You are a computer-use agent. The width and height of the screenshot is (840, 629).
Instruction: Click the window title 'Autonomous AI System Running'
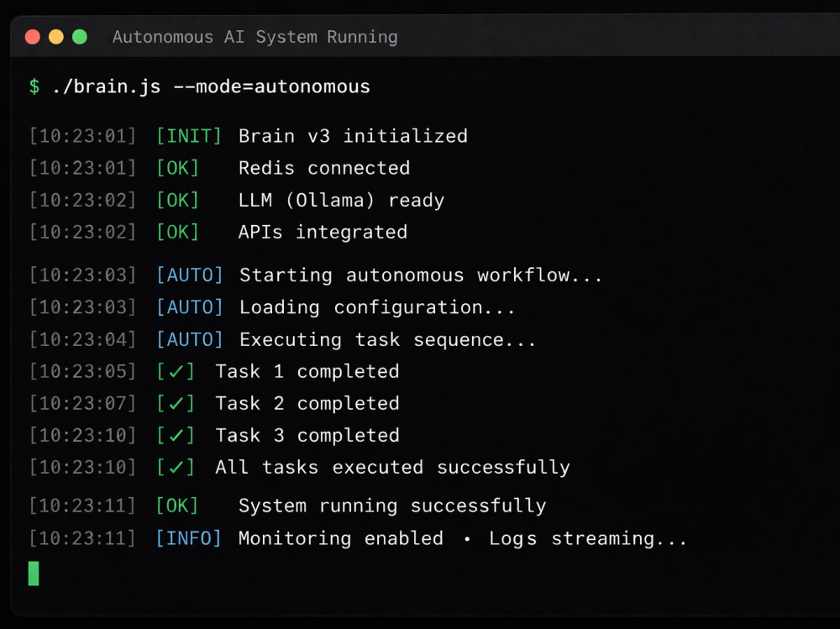pos(255,37)
